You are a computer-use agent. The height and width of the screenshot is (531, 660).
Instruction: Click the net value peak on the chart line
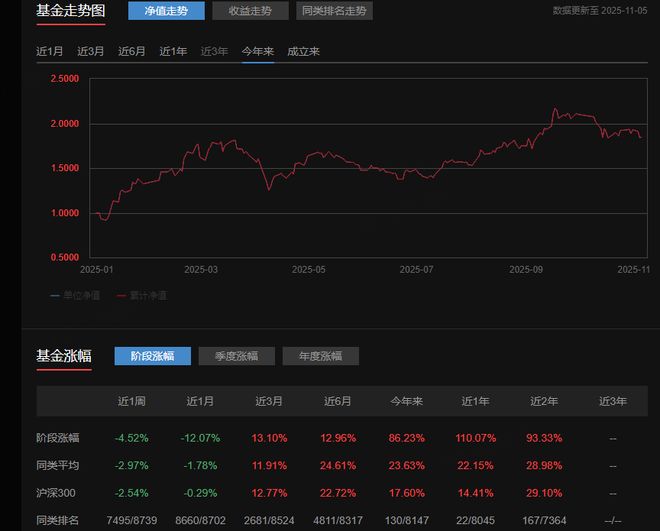(x=555, y=108)
